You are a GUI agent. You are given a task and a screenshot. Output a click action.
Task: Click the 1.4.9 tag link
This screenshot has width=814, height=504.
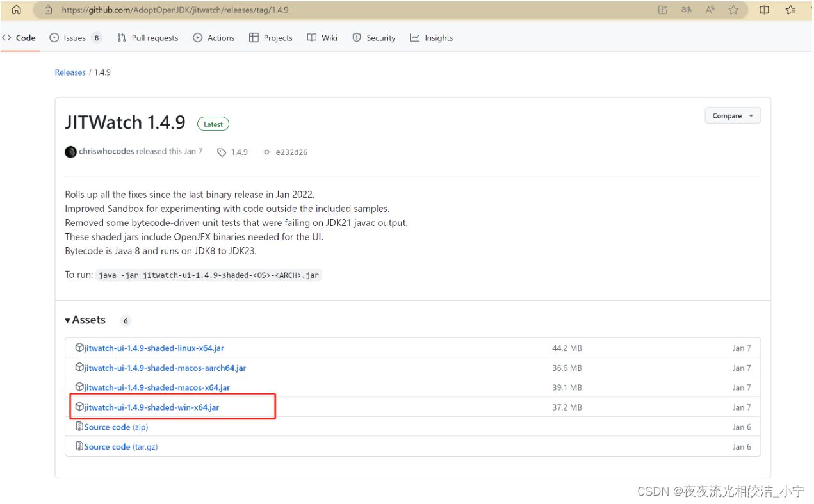(232, 152)
